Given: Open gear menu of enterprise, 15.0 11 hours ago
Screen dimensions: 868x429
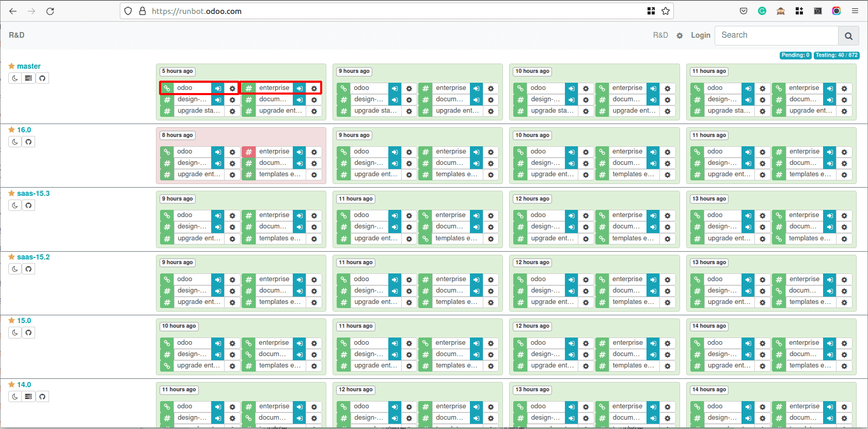Looking at the screenshot, I should click(491, 343).
